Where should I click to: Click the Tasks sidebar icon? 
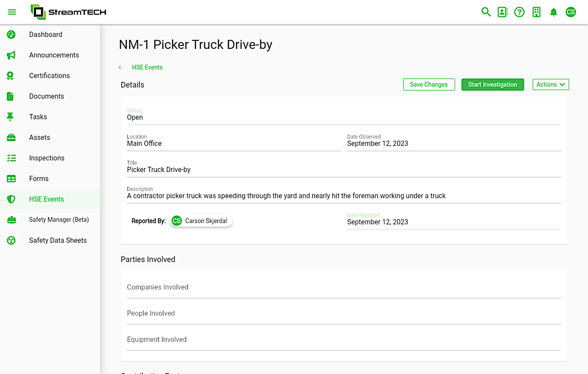(10, 116)
